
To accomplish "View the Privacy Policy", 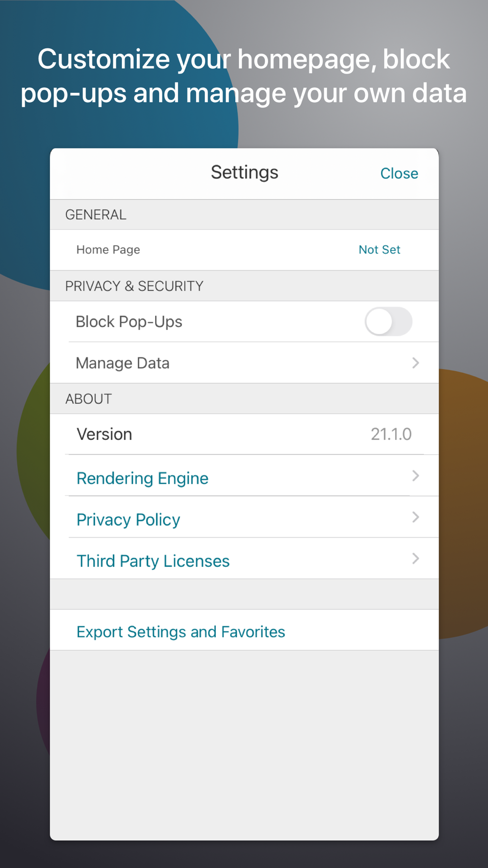I will [128, 519].
